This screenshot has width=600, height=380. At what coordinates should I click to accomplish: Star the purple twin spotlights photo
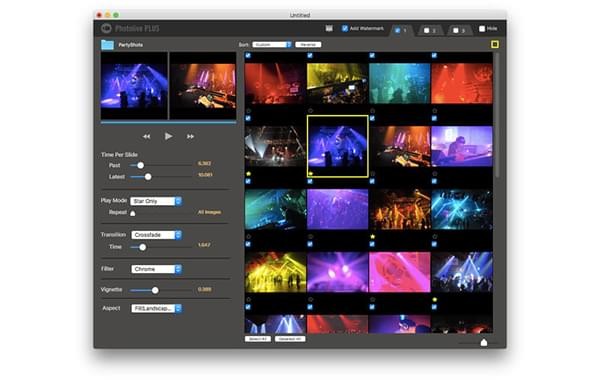click(310, 300)
